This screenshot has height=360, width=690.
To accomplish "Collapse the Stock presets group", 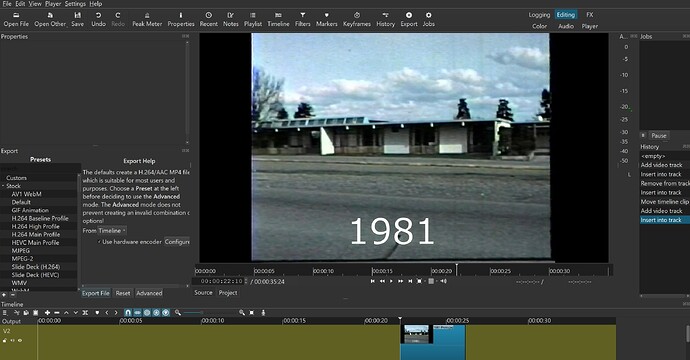I will click(x=3, y=186).
